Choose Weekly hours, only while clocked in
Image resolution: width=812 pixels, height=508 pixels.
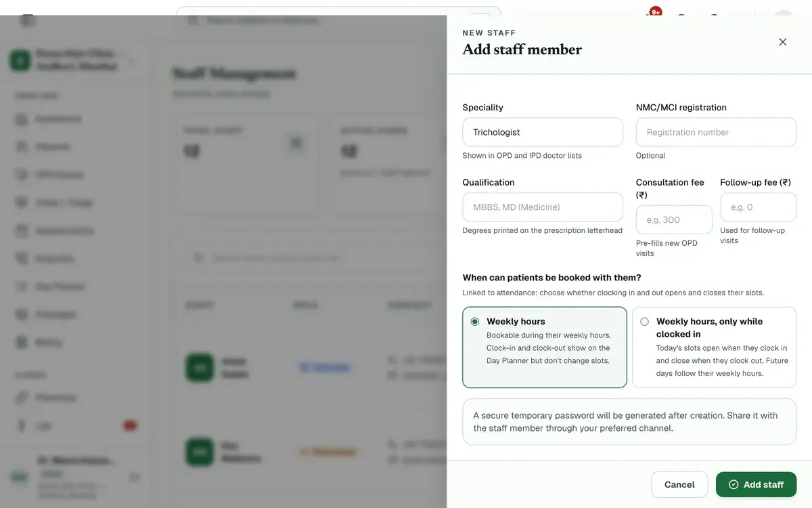pos(715,347)
